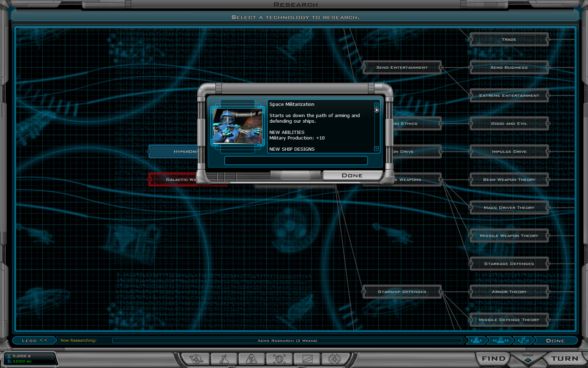Collapse the tree with Less << button
This screenshot has width=588, height=368.
click(x=34, y=340)
